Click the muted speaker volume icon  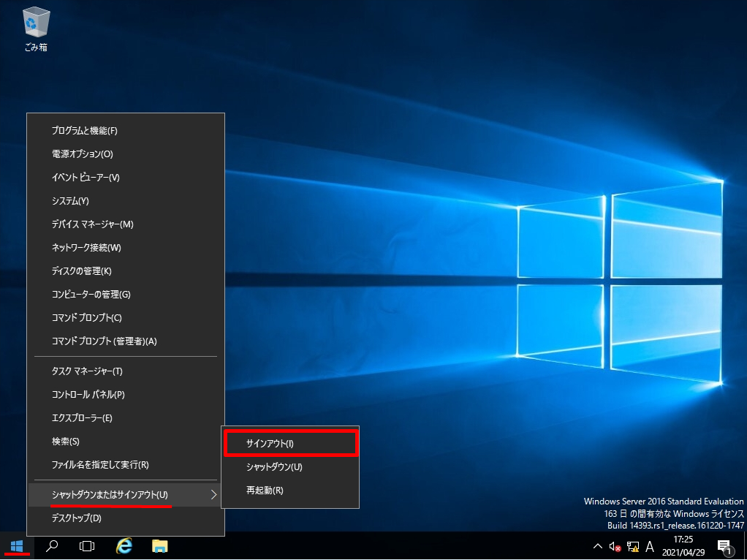pos(615,546)
